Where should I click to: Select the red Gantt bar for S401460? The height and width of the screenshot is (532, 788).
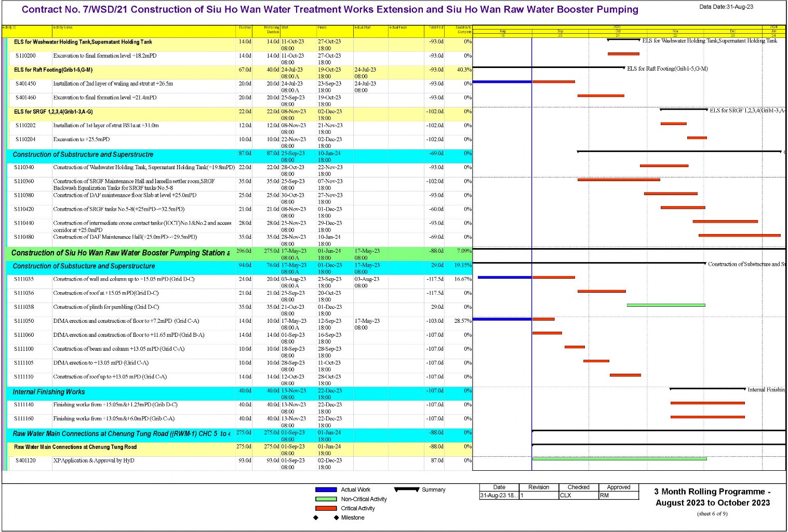(601, 96)
